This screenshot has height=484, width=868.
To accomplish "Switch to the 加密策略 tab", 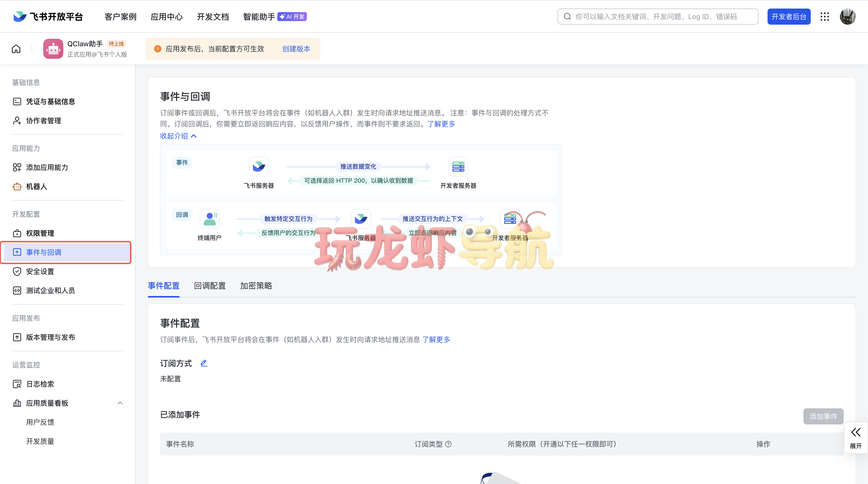I will click(x=256, y=286).
